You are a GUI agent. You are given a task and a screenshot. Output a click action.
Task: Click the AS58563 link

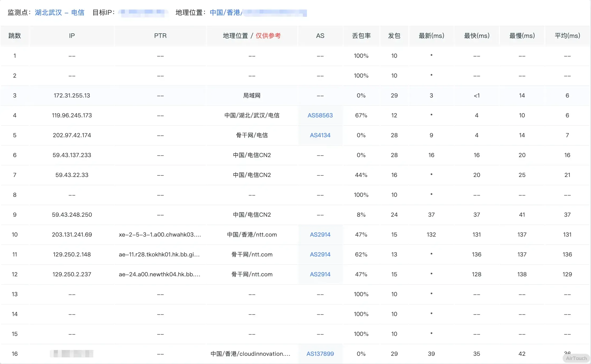pyautogui.click(x=320, y=115)
